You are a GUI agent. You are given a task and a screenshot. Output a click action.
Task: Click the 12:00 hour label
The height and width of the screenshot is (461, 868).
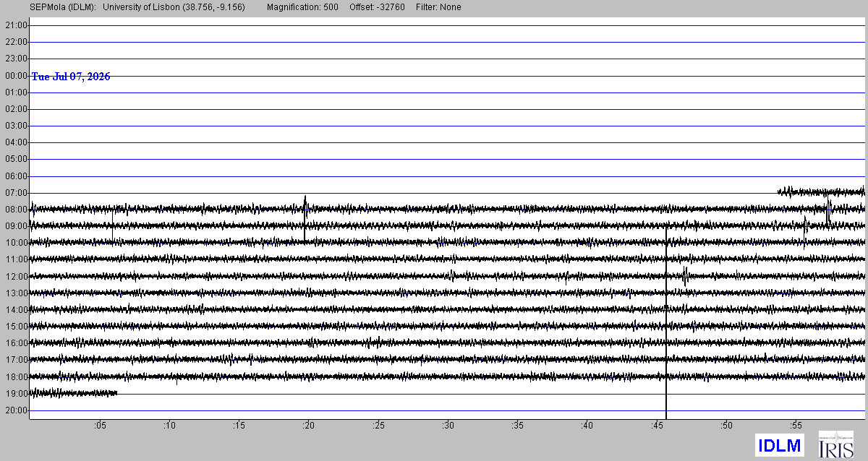pyautogui.click(x=16, y=277)
